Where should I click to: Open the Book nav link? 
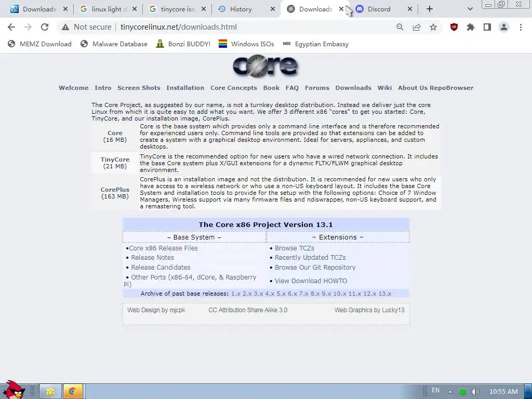click(x=271, y=87)
